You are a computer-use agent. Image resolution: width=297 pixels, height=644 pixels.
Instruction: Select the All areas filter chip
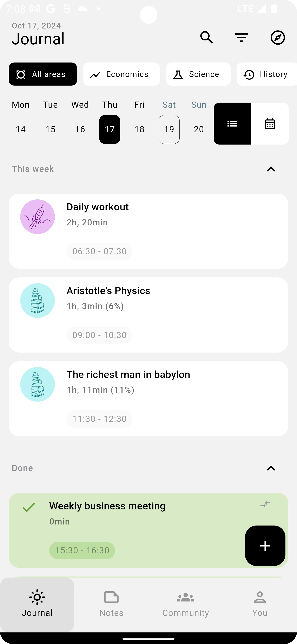point(43,74)
